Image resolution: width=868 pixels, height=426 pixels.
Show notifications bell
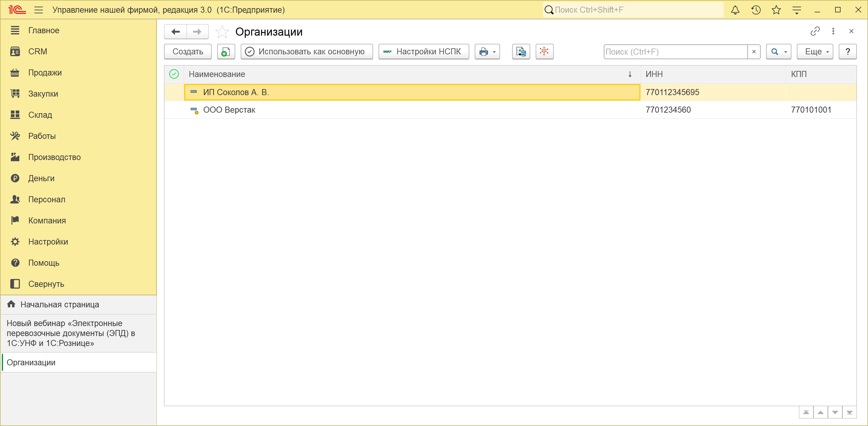click(735, 10)
